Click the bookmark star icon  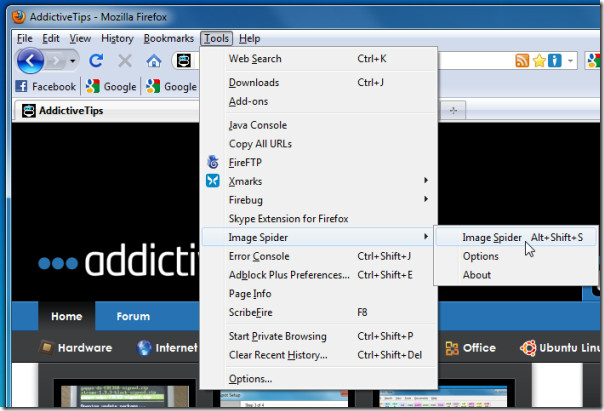coord(539,60)
